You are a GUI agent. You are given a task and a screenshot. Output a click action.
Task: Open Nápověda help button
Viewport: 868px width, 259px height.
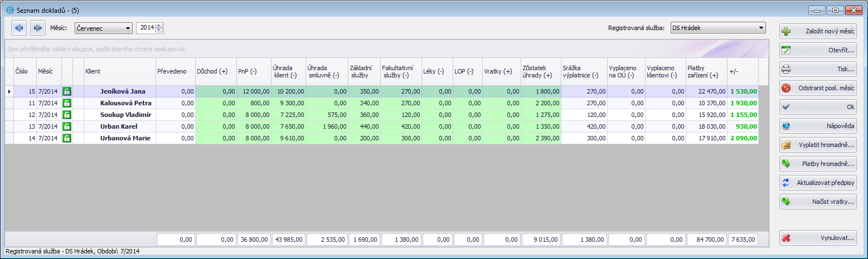coord(818,126)
